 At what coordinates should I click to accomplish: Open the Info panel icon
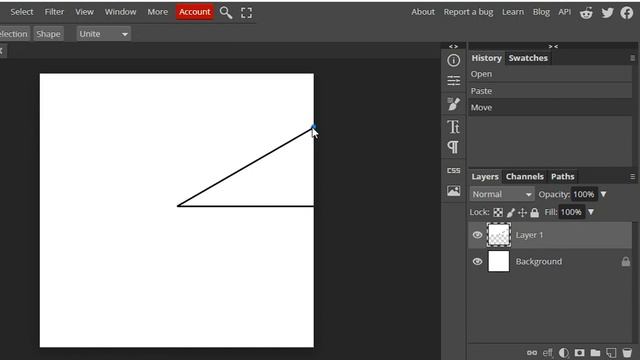453,60
